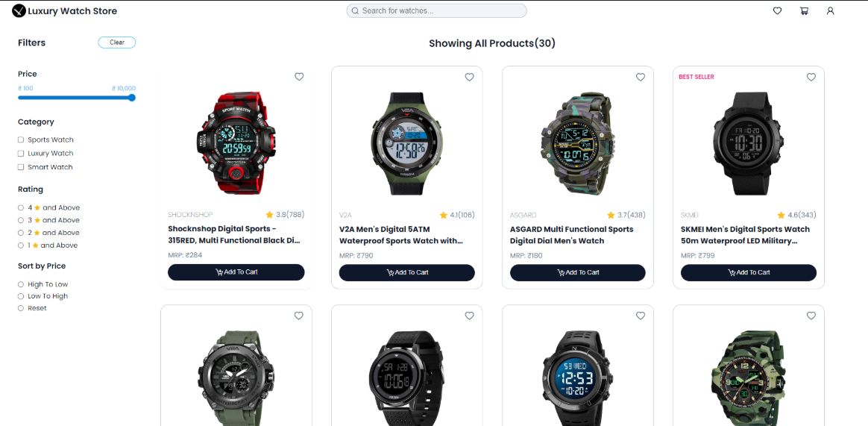The image size is (868, 426).
Task: Focus the Search for watches field
Action: tap(436, 10)
